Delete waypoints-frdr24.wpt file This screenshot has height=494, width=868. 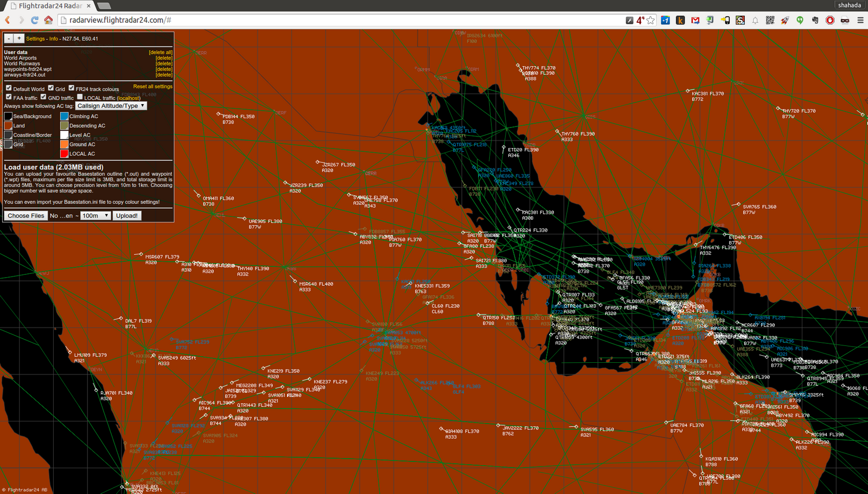pos(164,69)
